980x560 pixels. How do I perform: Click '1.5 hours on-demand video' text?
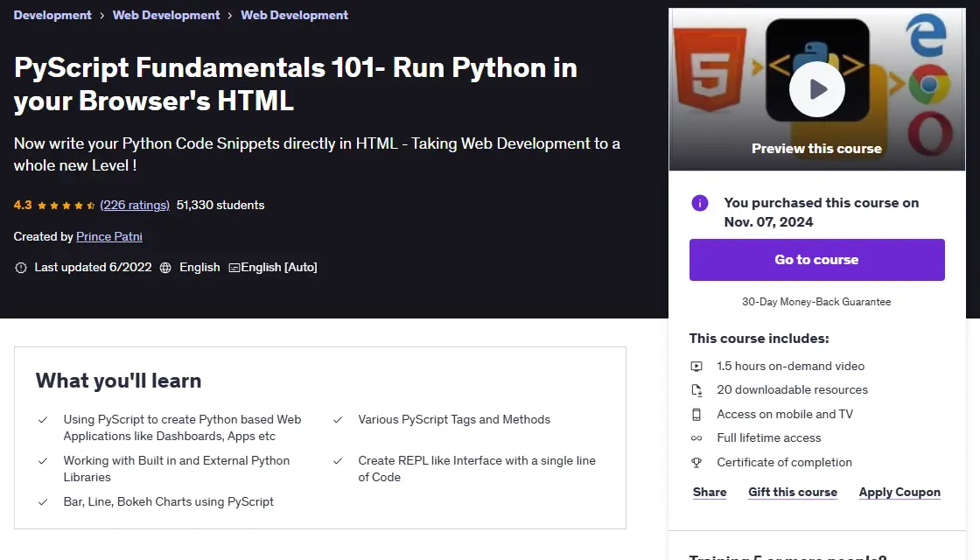(x=791, y=367)
